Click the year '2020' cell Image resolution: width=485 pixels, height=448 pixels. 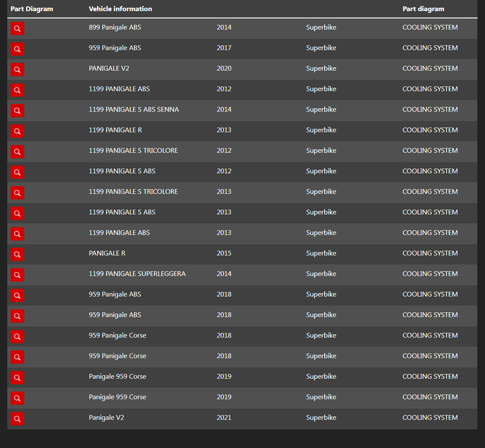pos(224,68)
